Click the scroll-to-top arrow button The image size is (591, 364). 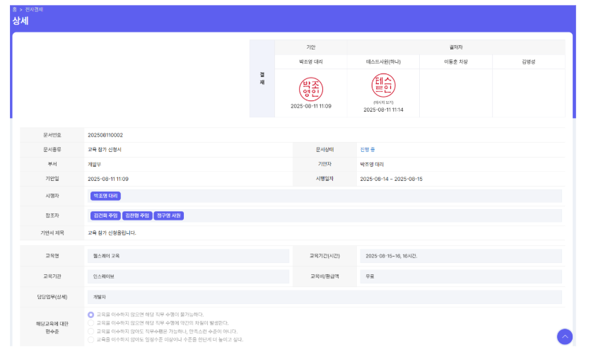coord(564,337)
